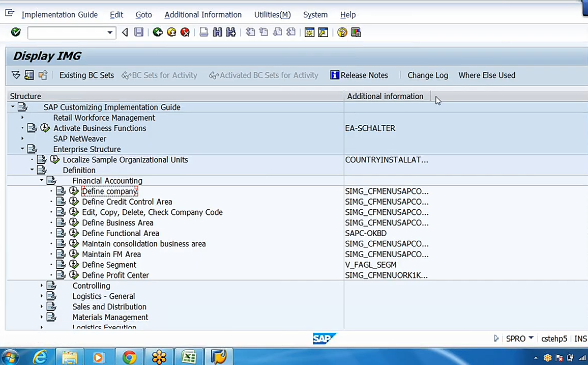
Task: Click the green Enter checkmark icon
Action: (16, 32)
